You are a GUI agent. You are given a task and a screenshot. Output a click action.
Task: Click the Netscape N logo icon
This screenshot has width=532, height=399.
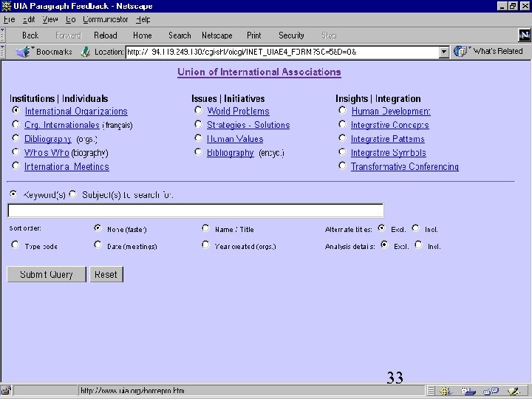[x=525, y=35]
